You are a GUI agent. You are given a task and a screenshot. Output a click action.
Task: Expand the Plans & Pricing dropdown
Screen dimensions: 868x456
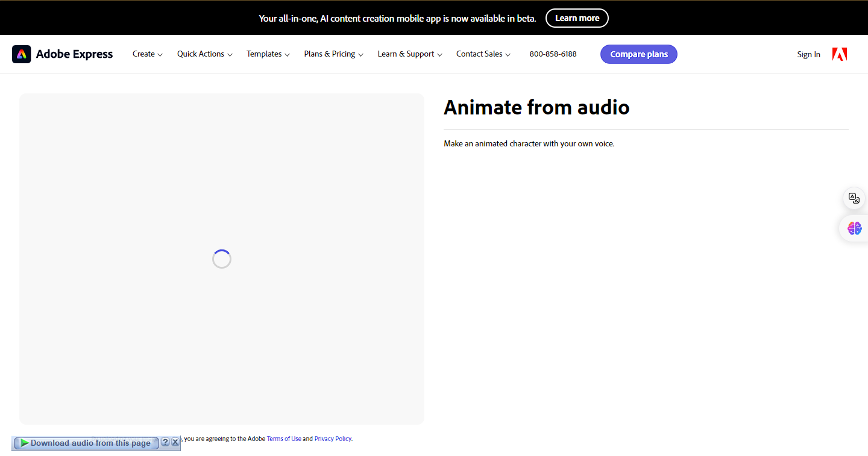[x=333, y=54]
